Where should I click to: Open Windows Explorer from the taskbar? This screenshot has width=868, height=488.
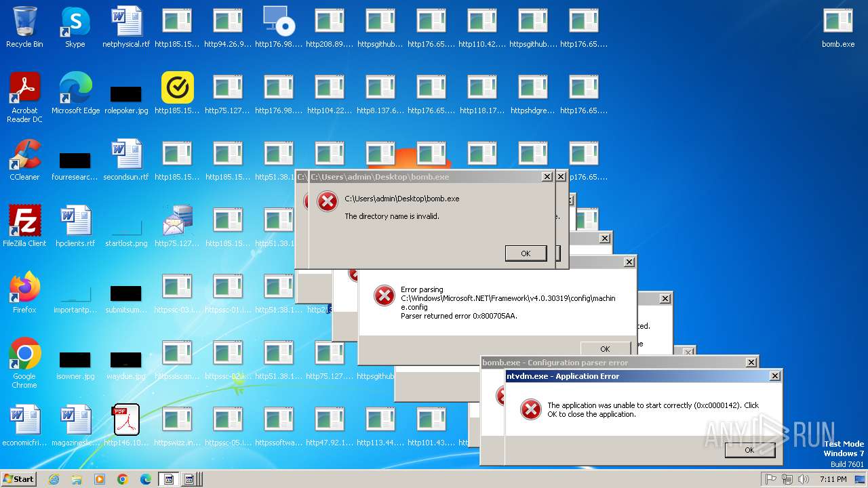[x=77, y=479]
